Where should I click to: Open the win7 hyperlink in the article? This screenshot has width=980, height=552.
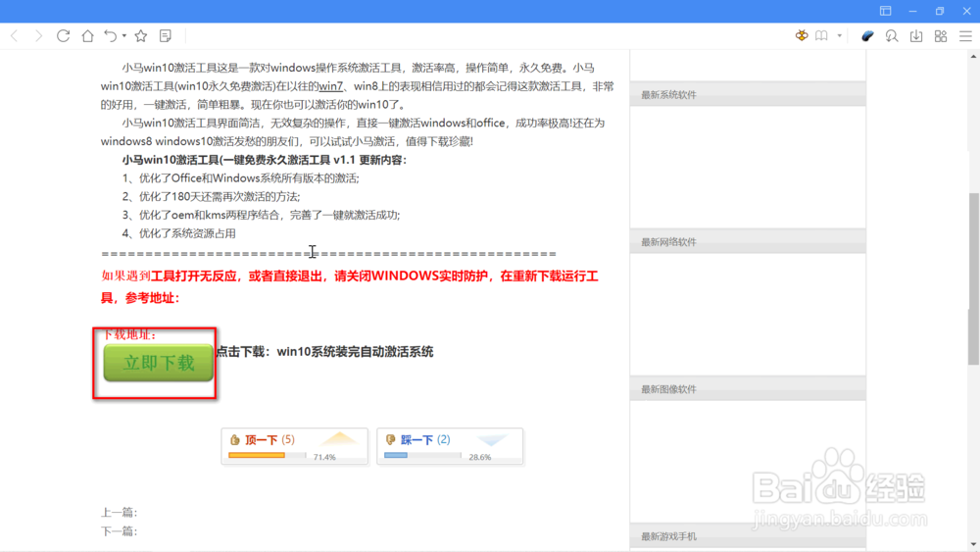(x=330, y=86)
